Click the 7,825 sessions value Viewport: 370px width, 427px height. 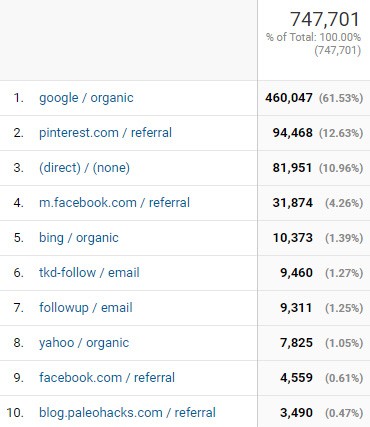[296, 343]
